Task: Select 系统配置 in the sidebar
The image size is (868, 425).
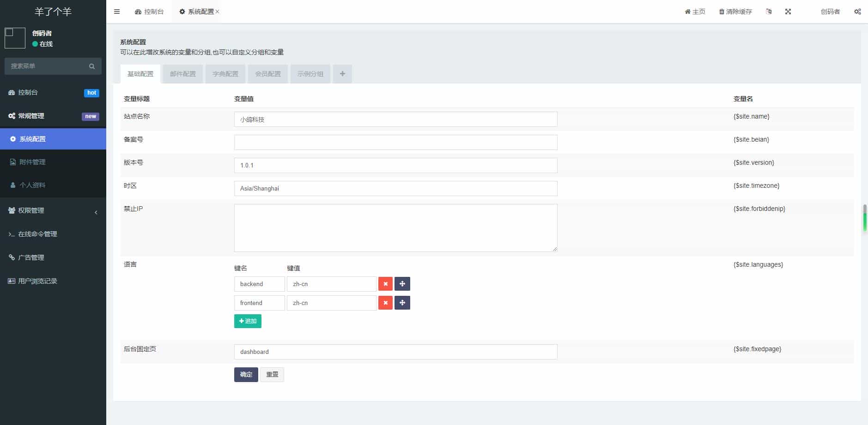Action: point(53,139)
